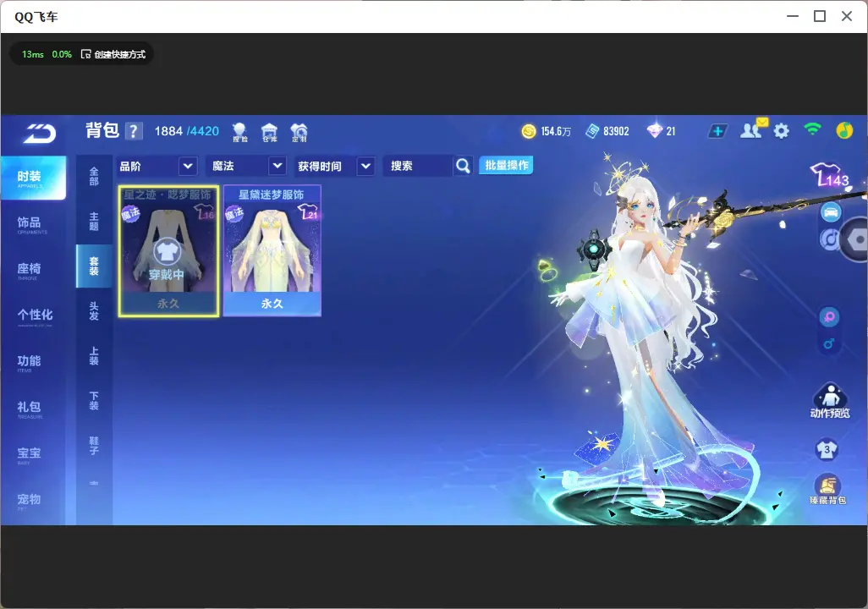
Task: Select the 个性化 personalization category tab
Action: coord(33,315)
